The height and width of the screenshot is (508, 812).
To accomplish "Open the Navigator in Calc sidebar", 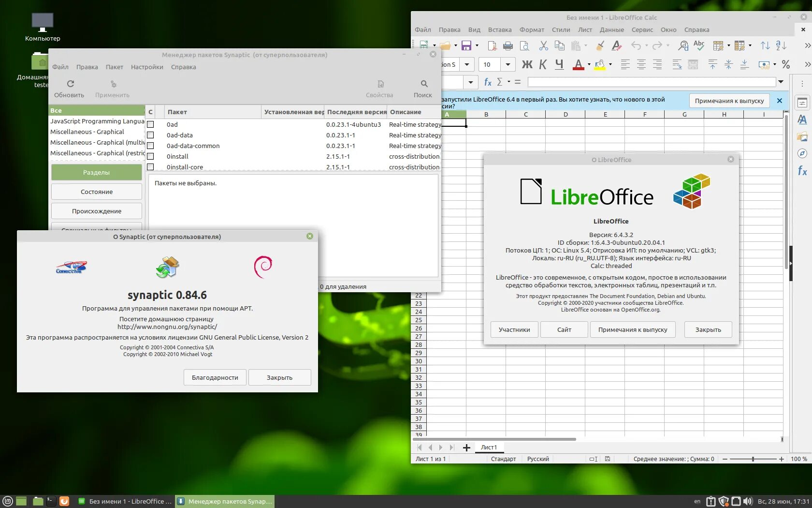I will pos(802,153).
